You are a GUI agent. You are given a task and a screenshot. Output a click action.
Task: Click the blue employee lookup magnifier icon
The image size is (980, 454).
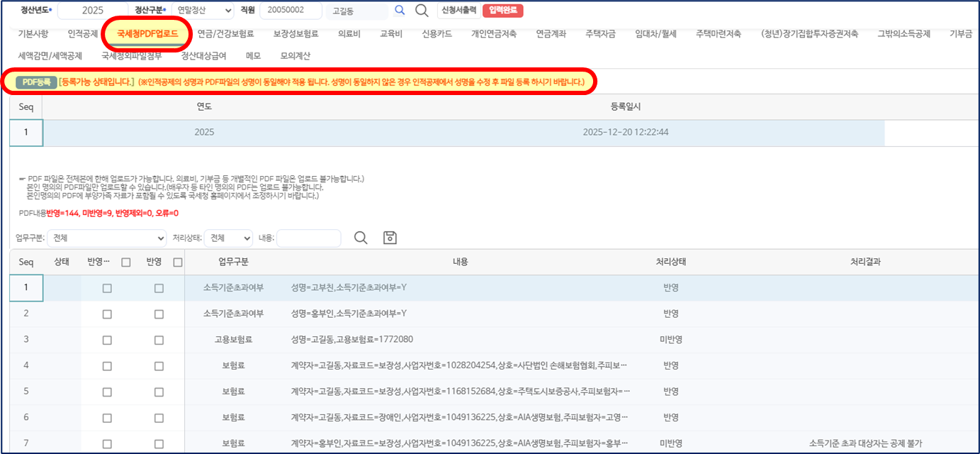point(400,11)
